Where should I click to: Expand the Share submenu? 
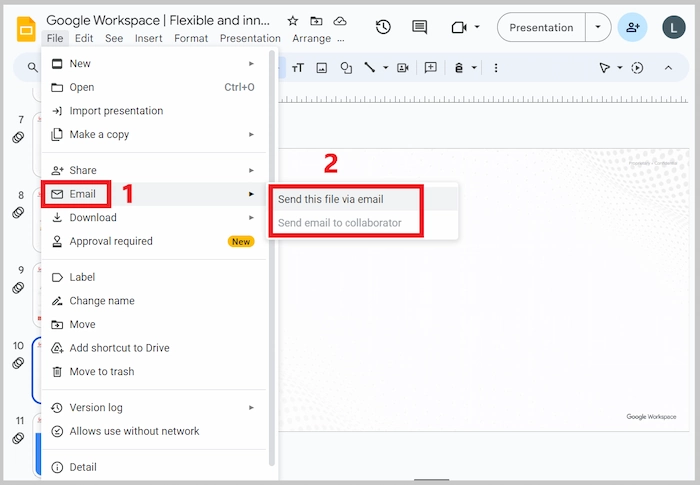[x=154, y=170]
